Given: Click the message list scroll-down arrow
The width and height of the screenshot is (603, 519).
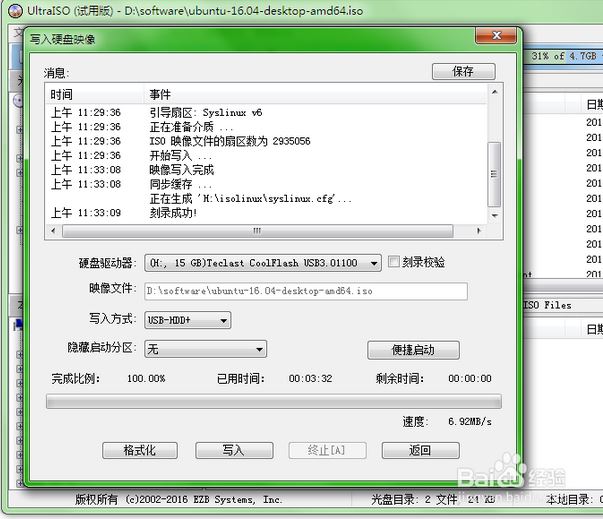Looking at the screenshot, I should click(495, 216).
